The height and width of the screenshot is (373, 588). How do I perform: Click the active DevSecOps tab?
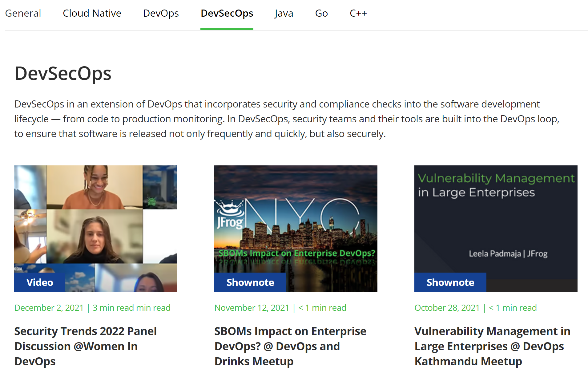pos(227,13)
